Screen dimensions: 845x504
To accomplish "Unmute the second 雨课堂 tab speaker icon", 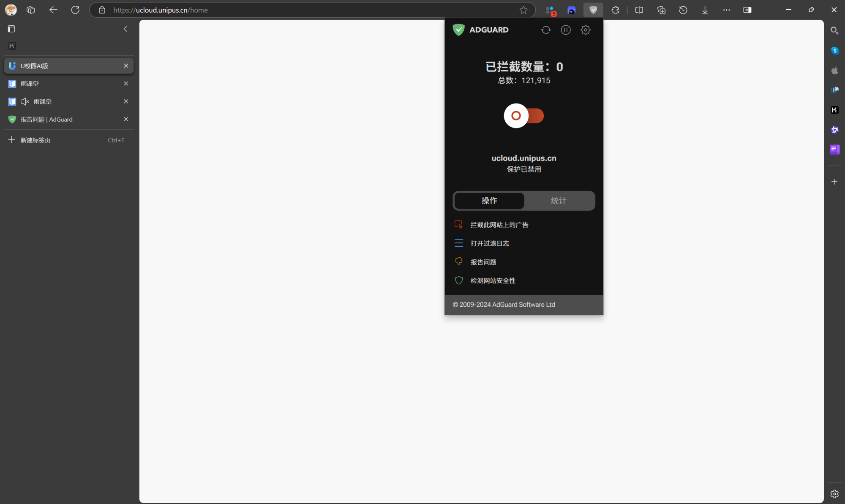I will [x=25, y=101].
